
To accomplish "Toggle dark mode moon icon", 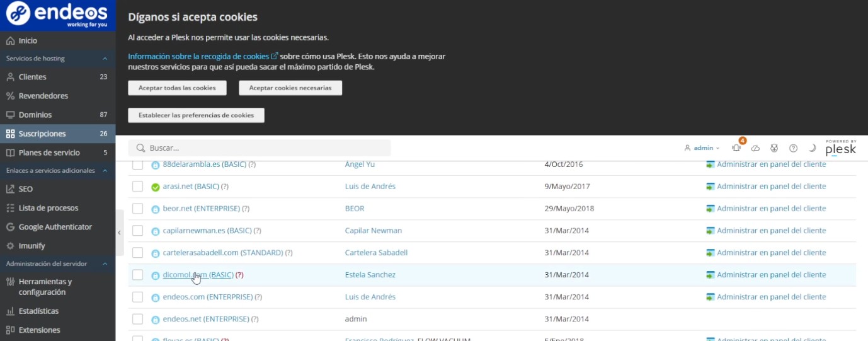I will tap(812, 148).
